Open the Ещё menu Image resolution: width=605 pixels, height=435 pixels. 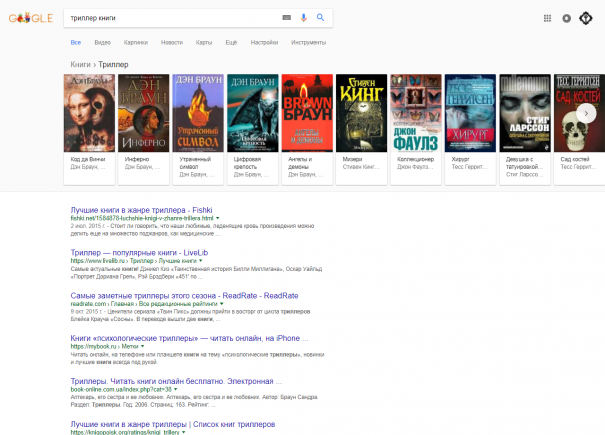coord(231,43)
